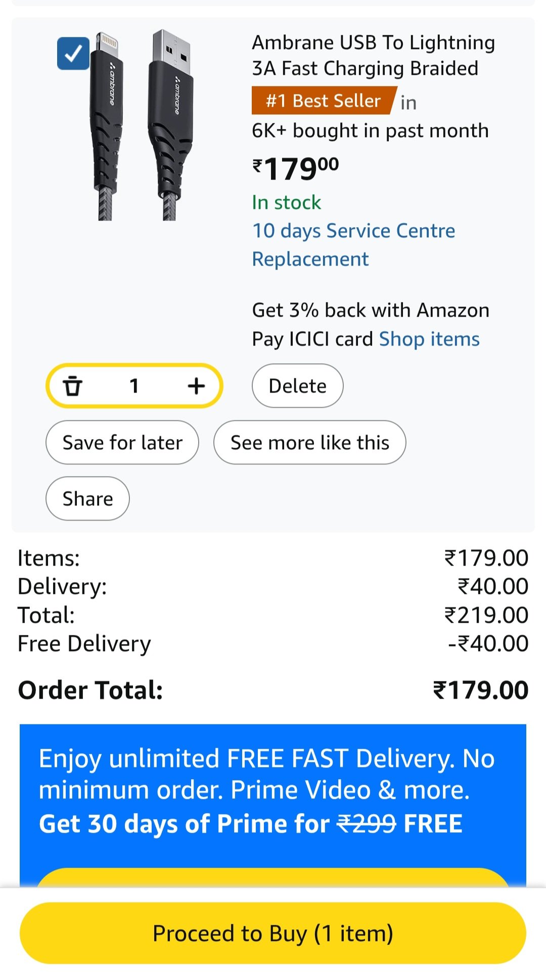546x980 pixels.
Task: Tap the Order Total amount
Action: 480,690
